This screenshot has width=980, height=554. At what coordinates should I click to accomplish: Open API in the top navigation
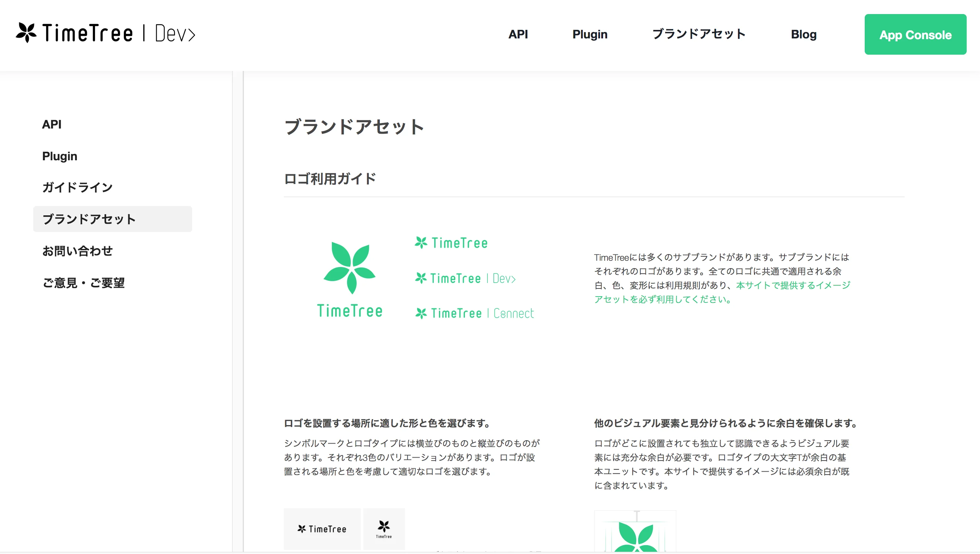518,34
